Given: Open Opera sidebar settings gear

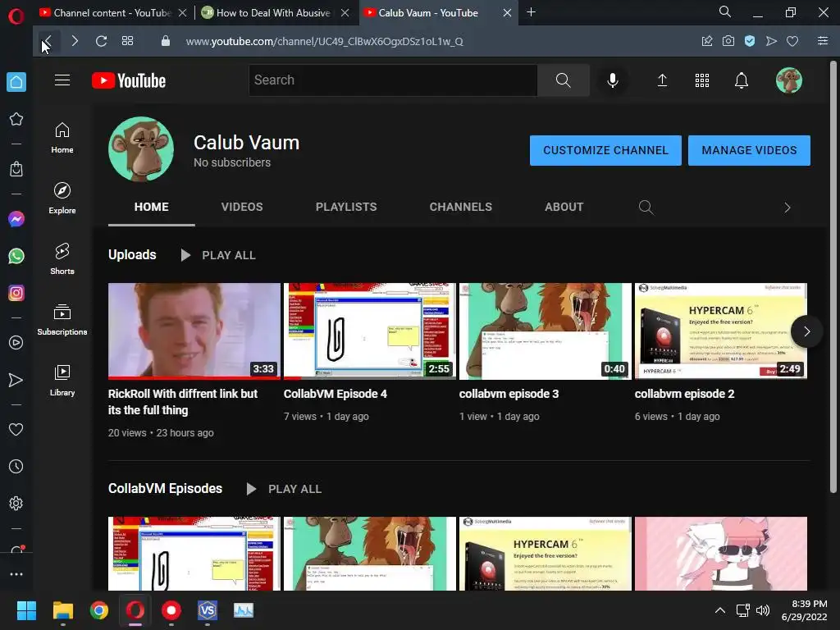Looking at the screenshot, I should point(16,504).
